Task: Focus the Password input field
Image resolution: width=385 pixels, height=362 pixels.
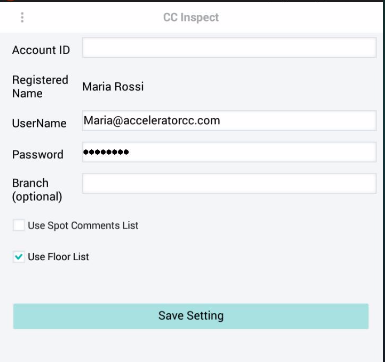Action: pyautogui.click(x=229, y=152)
